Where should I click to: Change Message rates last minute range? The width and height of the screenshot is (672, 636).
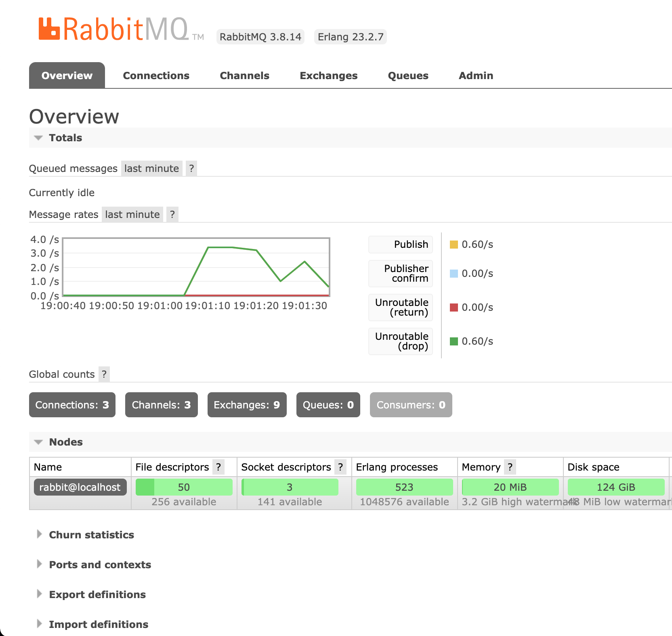click(x=132, y=214)
